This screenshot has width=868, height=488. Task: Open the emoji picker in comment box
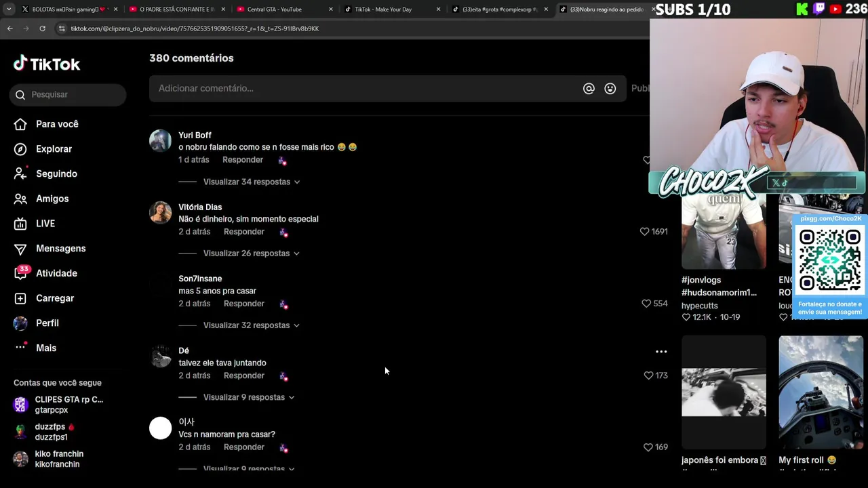coord(610,88)
